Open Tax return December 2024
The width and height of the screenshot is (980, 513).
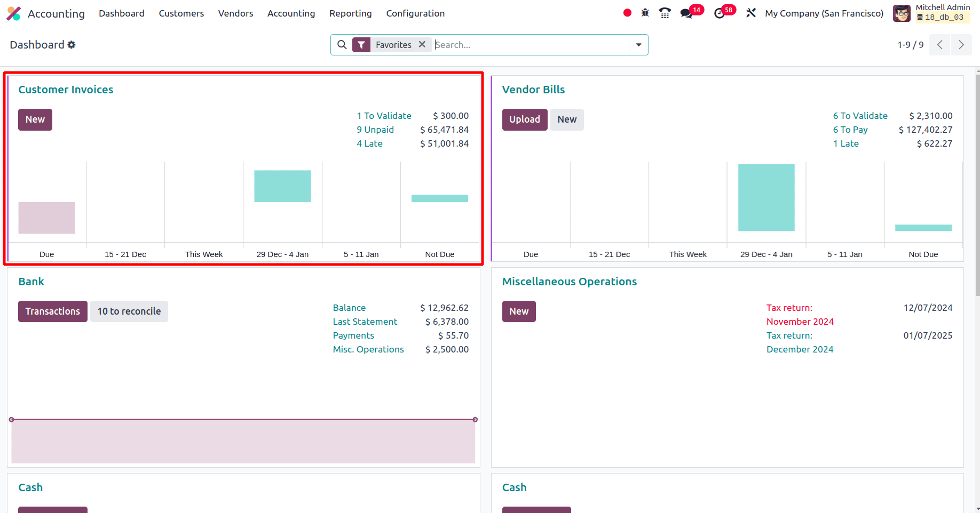(x=800, y=342)
